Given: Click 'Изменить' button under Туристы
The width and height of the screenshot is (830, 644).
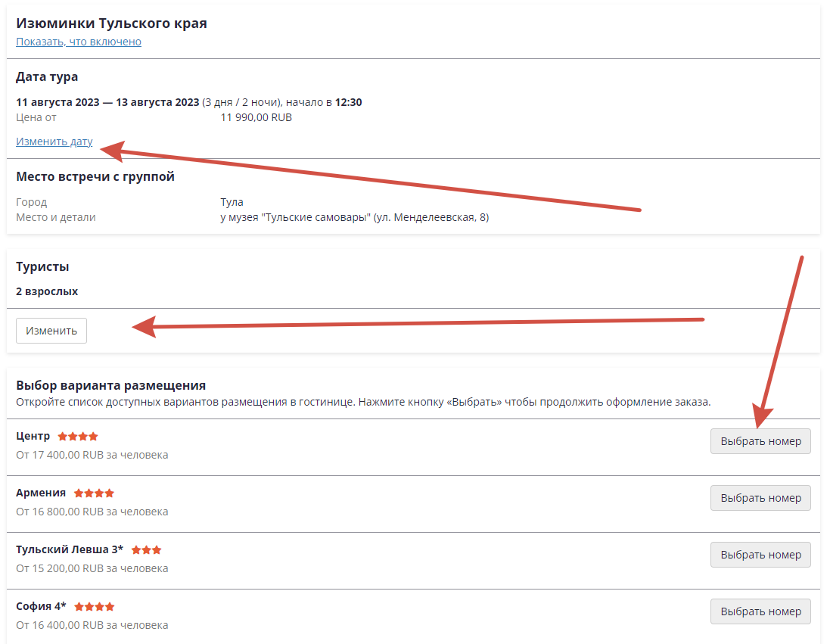Looking at the screenshot, I should click(x=51, y=331).
